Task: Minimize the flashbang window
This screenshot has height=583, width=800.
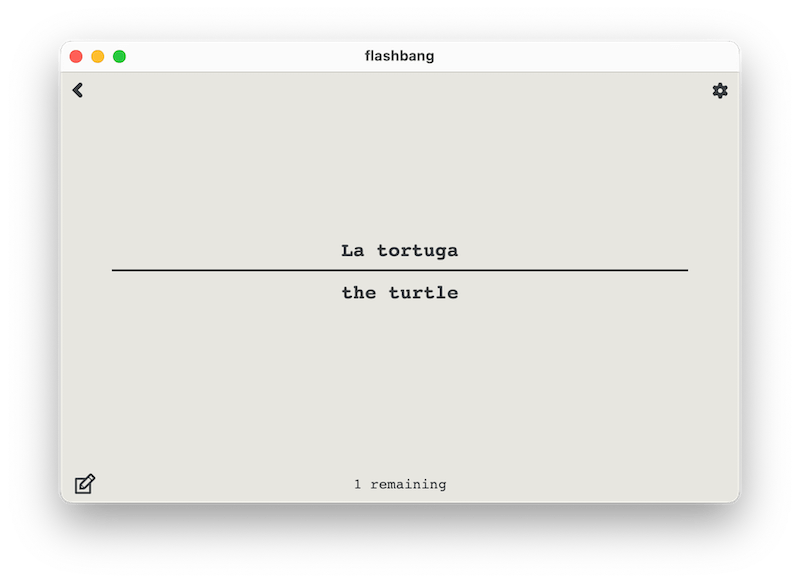Action: [98, 57]
